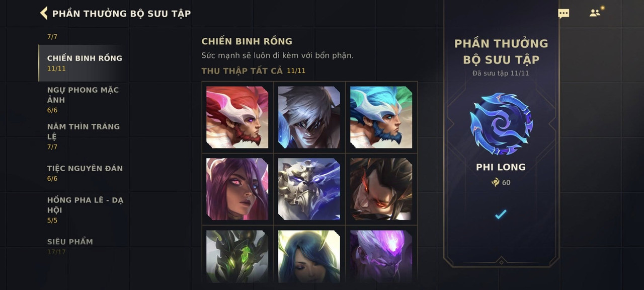This screenshot has width=644, height=290.
Task: Open the Tiệc Nguyên Đán collection
Action: 85,173
